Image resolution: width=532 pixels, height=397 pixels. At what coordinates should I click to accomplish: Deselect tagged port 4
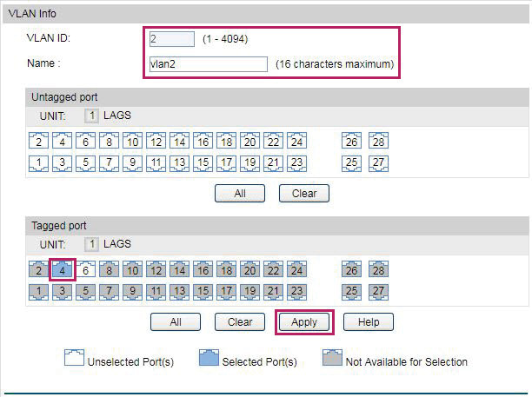(62, 269)
